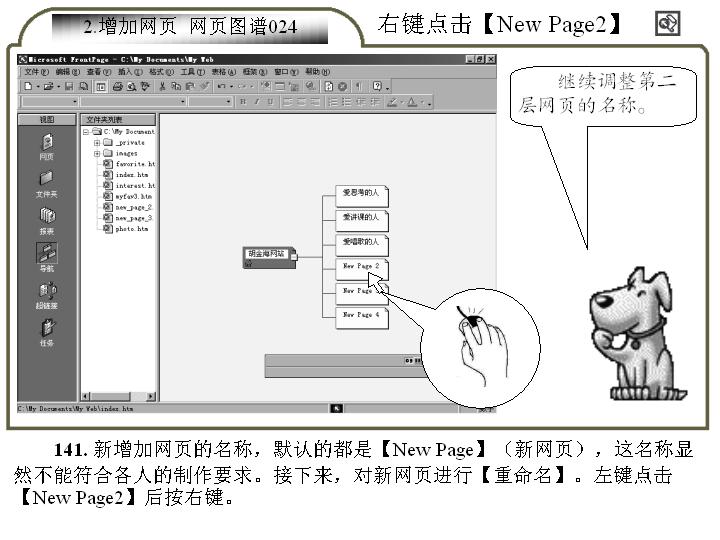Select index.htm in folder list

click(125, 174)
